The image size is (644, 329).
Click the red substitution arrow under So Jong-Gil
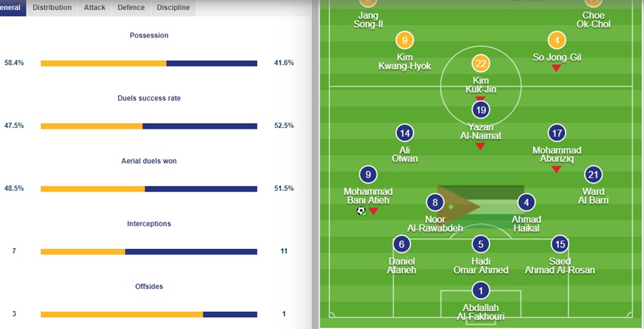click(555, 68)
